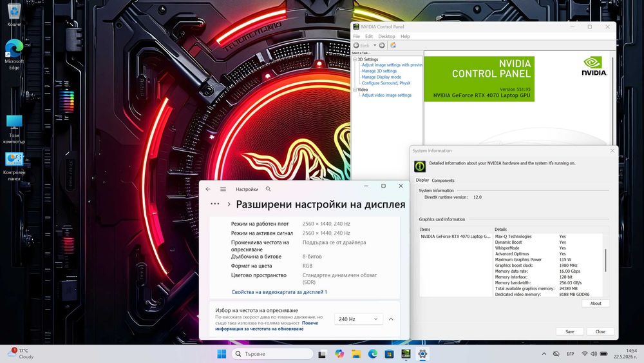Show hidden system tray icons
Viewport: 644px width, 363px height.
tap(544, 354)
